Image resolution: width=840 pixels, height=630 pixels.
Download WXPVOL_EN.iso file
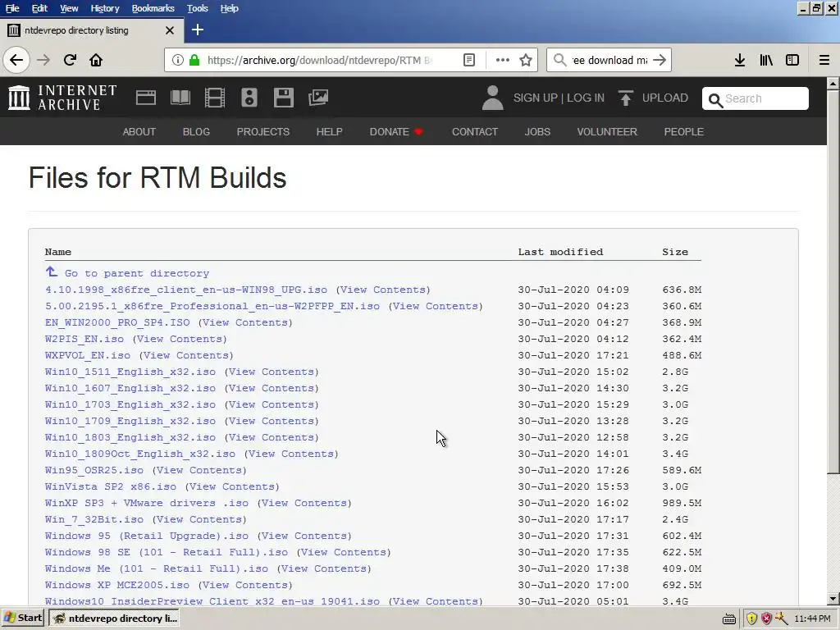tap(88, 355)
